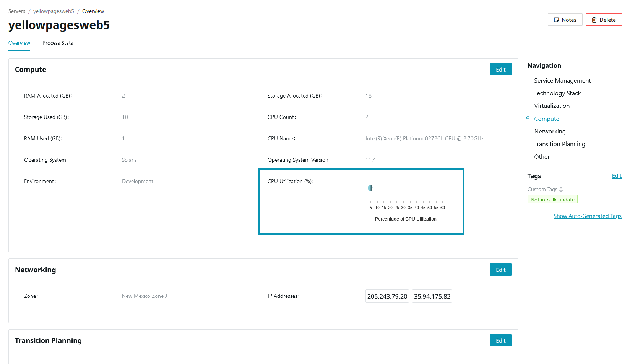The width and height of the screenshot is (630, 364).
Task: Jump to Service Management in Navigation
Action: click(x=562, y=81)
